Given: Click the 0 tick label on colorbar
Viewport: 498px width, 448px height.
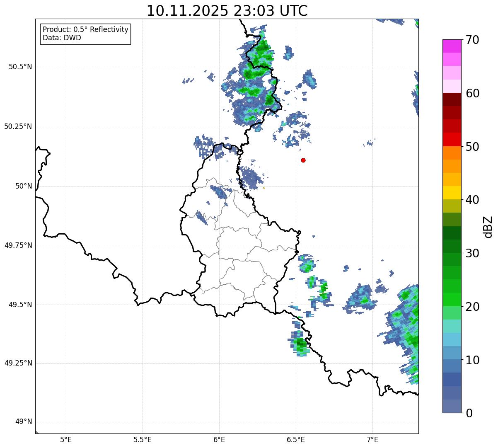Looking at the screenshot, I should pyautogui.click(x=469, y=413).
